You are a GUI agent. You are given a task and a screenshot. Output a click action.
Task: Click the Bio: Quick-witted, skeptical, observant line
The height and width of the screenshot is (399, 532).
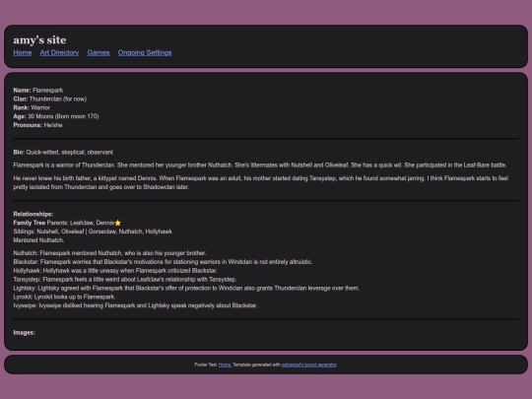63,153
